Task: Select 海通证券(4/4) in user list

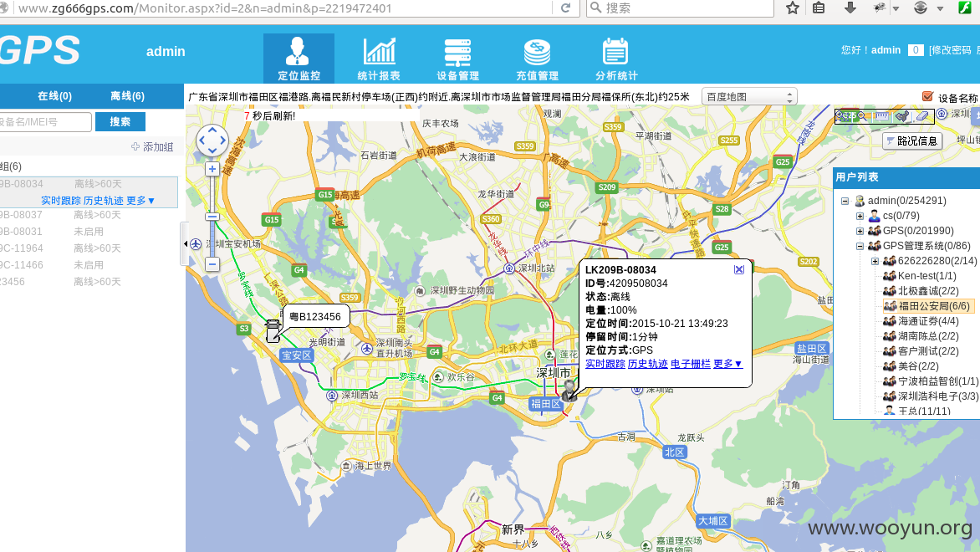Action: (x=928, y=320)
